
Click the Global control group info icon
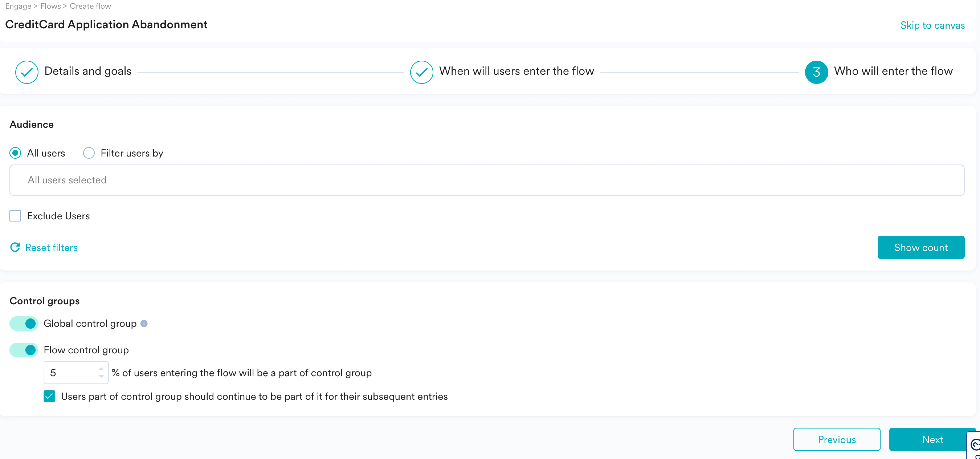pyautogui.click(x=144, y=324)
